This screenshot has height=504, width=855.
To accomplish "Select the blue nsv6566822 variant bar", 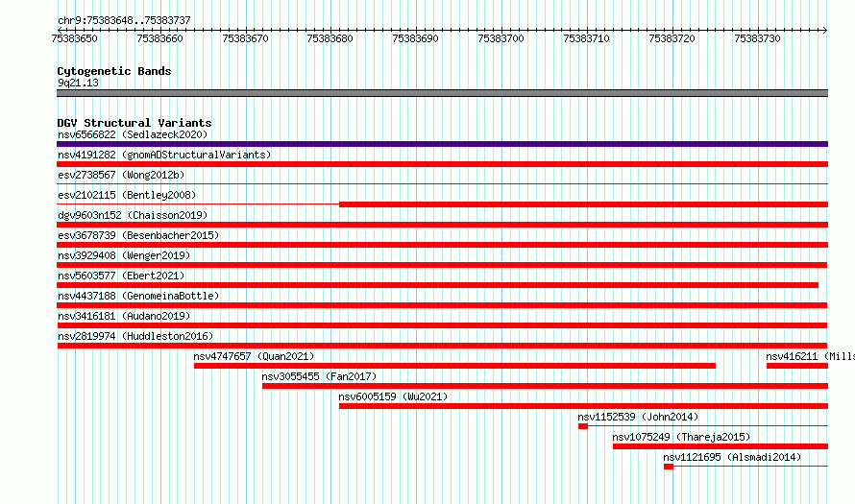I will pyautogui.click(x=442, y=144).
